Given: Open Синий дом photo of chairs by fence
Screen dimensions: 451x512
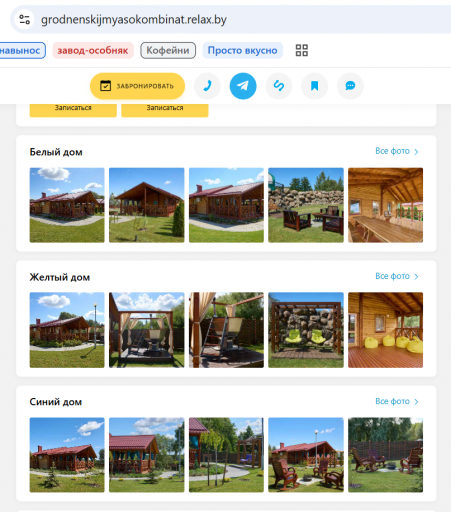Looking at the screenshot, I should pyautogui.click(x=386, y=455).
